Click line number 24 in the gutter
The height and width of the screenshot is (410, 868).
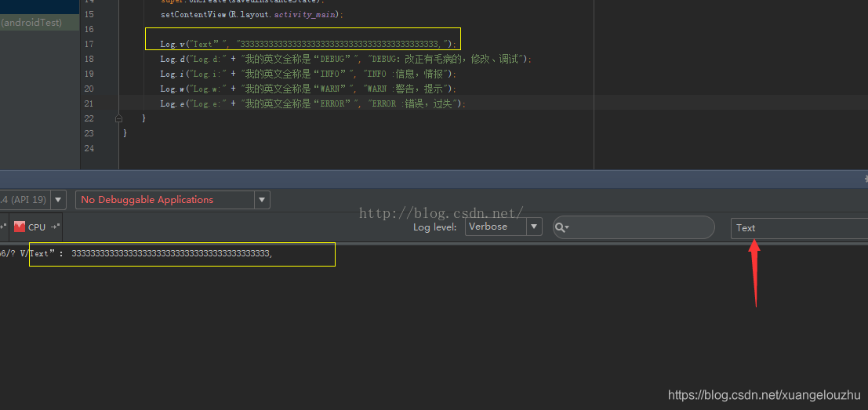tap(89, 148)
